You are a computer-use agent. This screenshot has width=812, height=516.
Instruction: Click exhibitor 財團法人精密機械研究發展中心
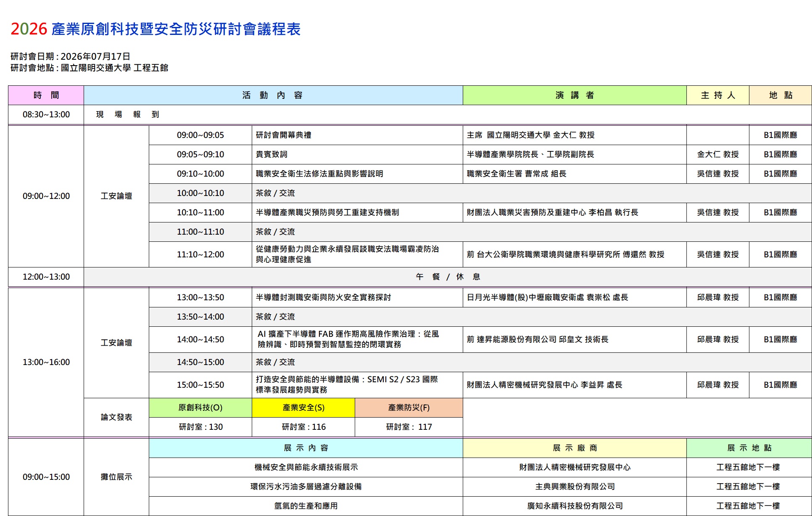coord(575,467)
